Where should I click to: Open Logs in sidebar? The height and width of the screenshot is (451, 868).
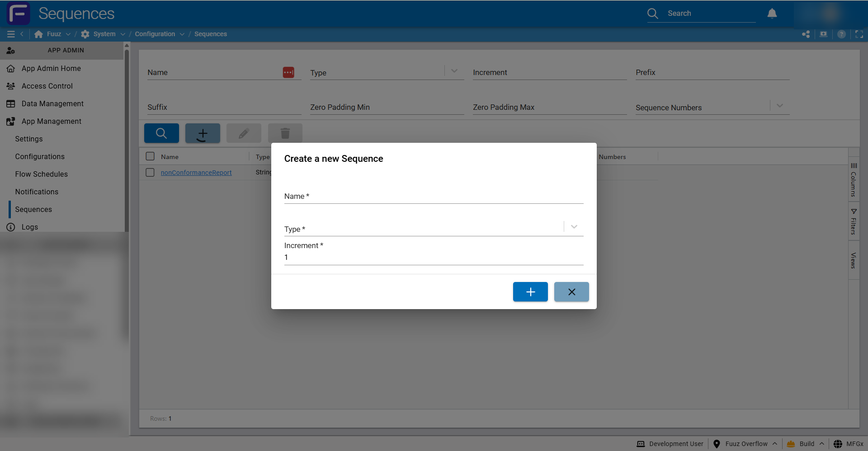62,227
